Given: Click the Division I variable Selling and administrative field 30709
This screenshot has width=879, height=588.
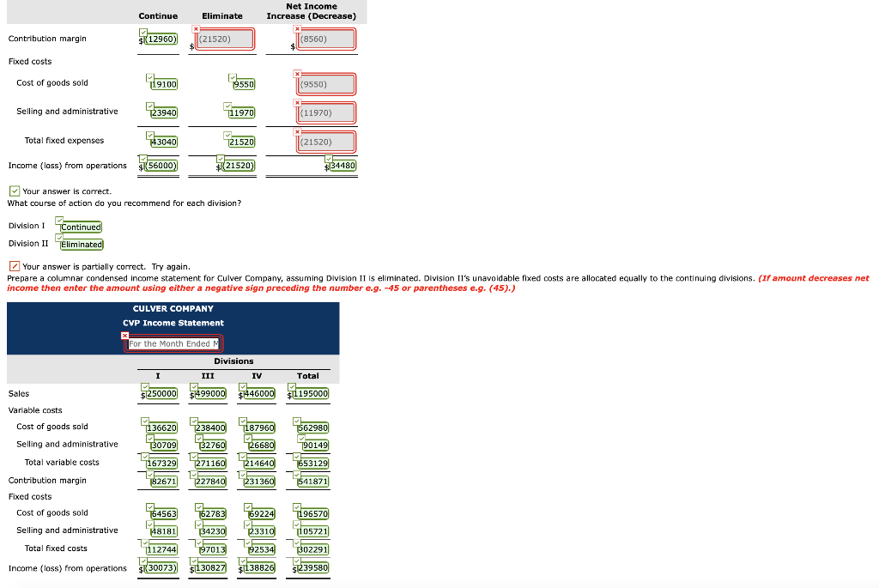Looking at the screenshot, I should pos(164,445).
